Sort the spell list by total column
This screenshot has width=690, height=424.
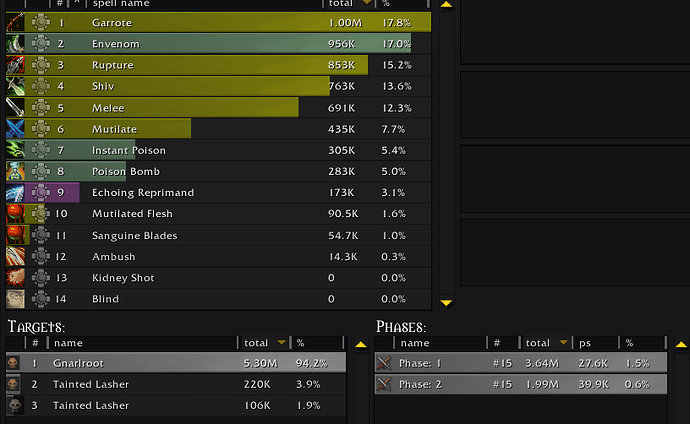click(x=346, y=4)
